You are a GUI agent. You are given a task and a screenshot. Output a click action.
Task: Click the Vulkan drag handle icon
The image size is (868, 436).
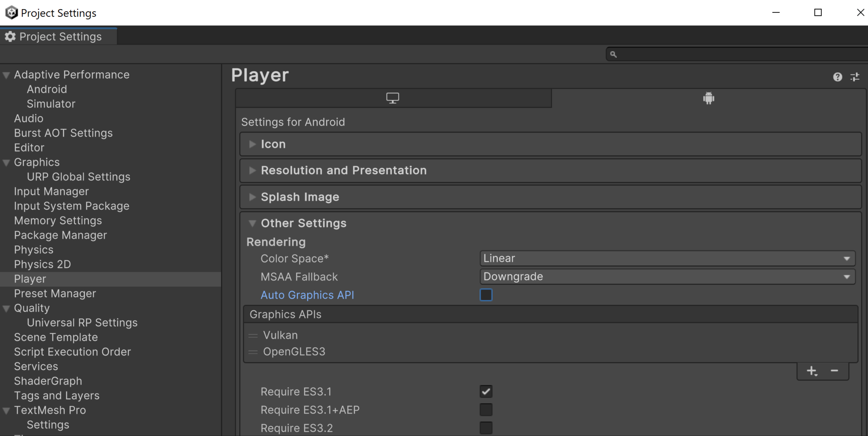click(x=253, y=335)
